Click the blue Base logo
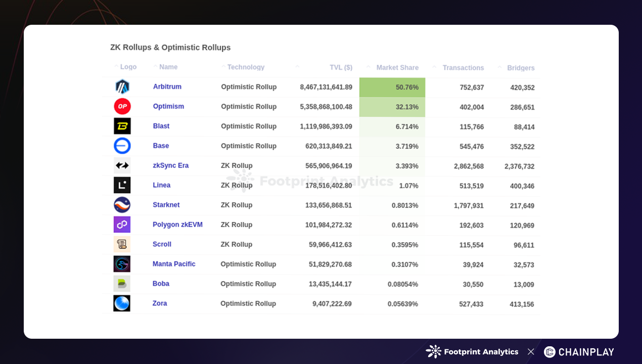642x364 pixels. [x=122, y=146]
